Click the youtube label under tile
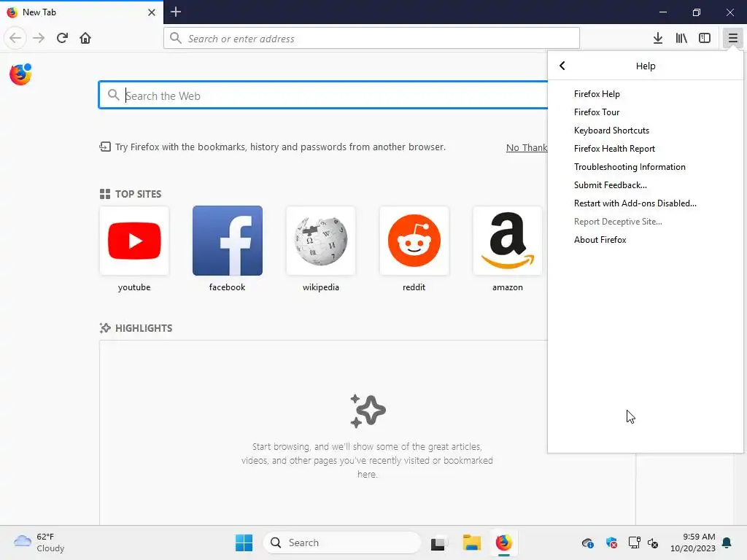The image size is (747, 560). tap(134, 287)
